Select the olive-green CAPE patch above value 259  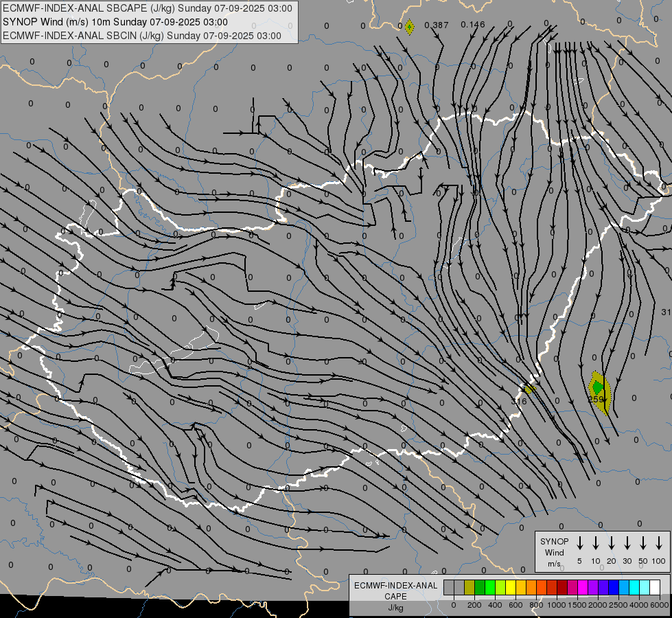(x=599, y=392)
